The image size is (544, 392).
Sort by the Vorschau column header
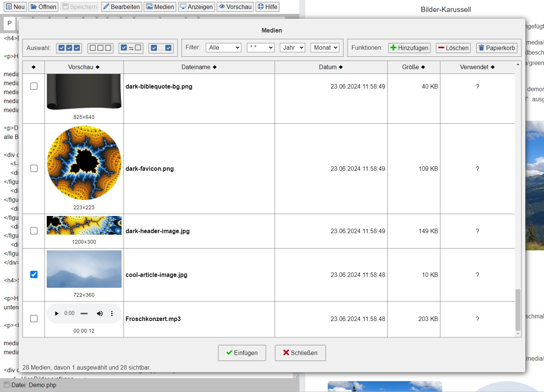84,67
